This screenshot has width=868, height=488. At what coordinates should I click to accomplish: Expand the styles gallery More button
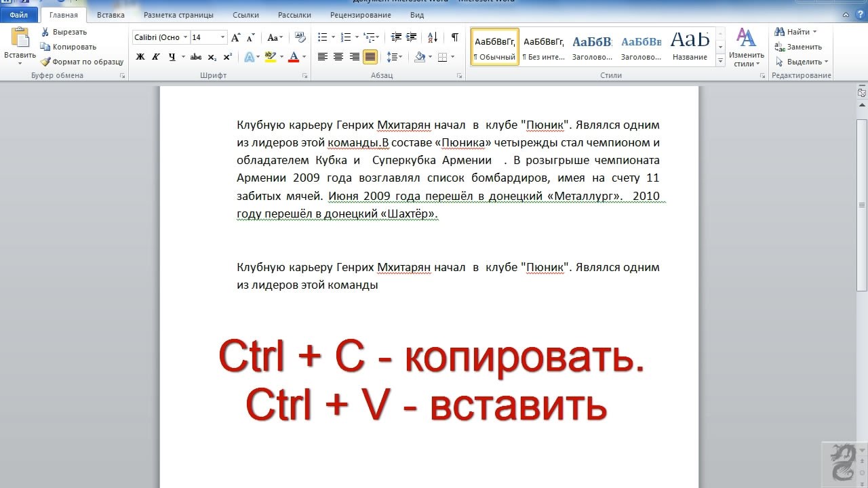pyautogui.click(x=720, y=61)
